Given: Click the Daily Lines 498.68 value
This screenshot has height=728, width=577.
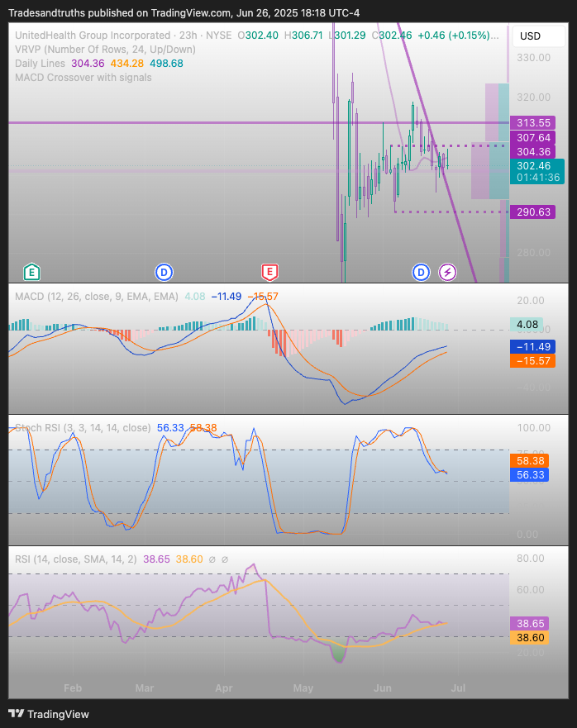Looking at the screenshot, I should [166, 63].
